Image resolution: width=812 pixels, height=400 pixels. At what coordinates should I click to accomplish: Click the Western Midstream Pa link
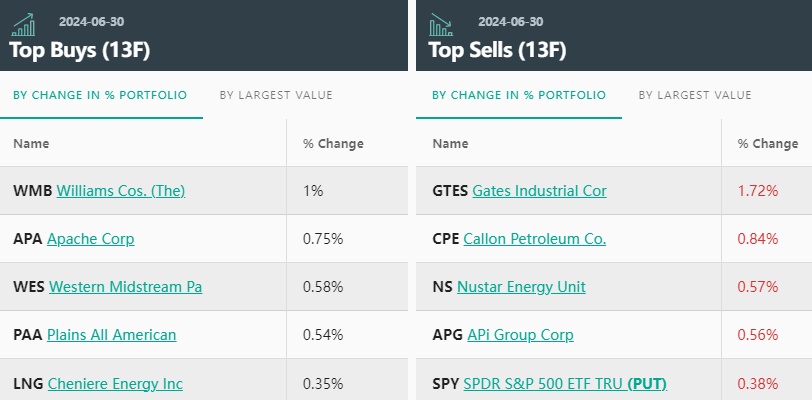pyautogui.click(x=125, y=286)
